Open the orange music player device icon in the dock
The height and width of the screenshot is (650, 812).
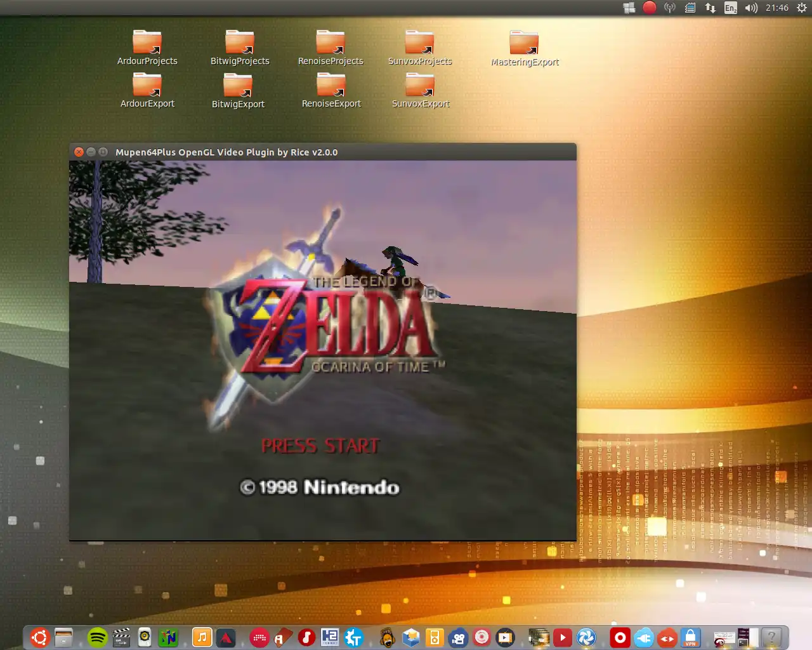click(x=435, y=637)
